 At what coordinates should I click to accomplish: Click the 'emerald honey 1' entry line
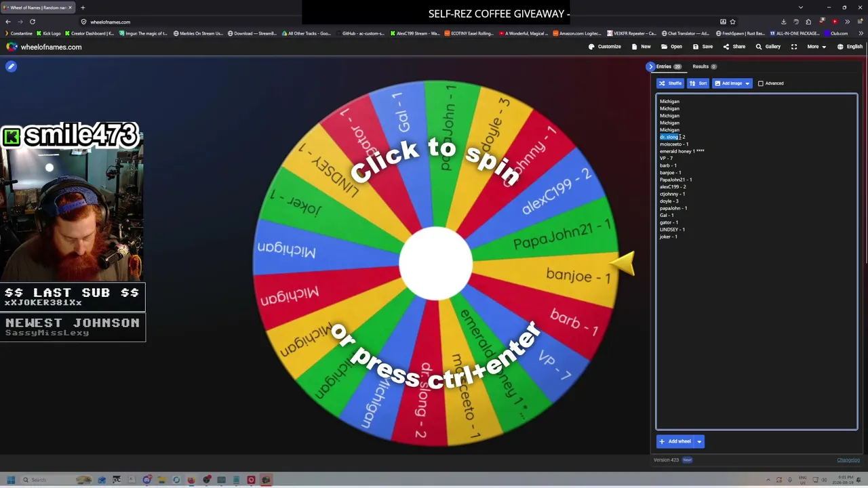682,151
